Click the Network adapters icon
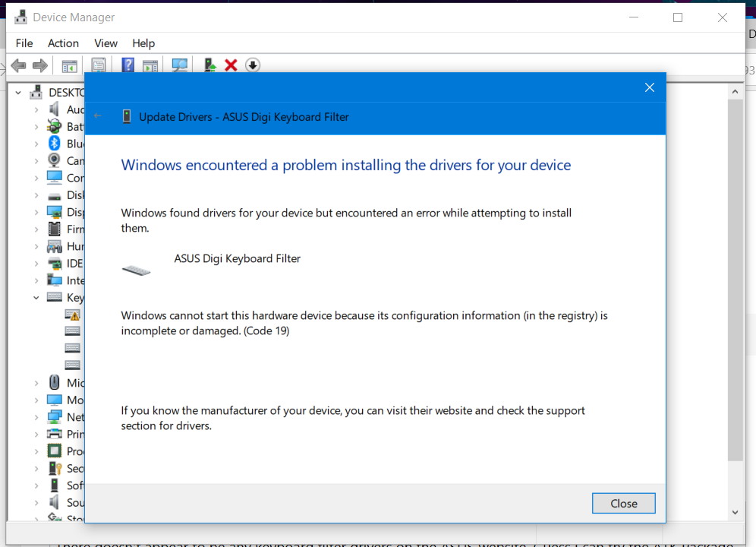Image resolution: width=756 pixels, height=547 pixels. 55,416
